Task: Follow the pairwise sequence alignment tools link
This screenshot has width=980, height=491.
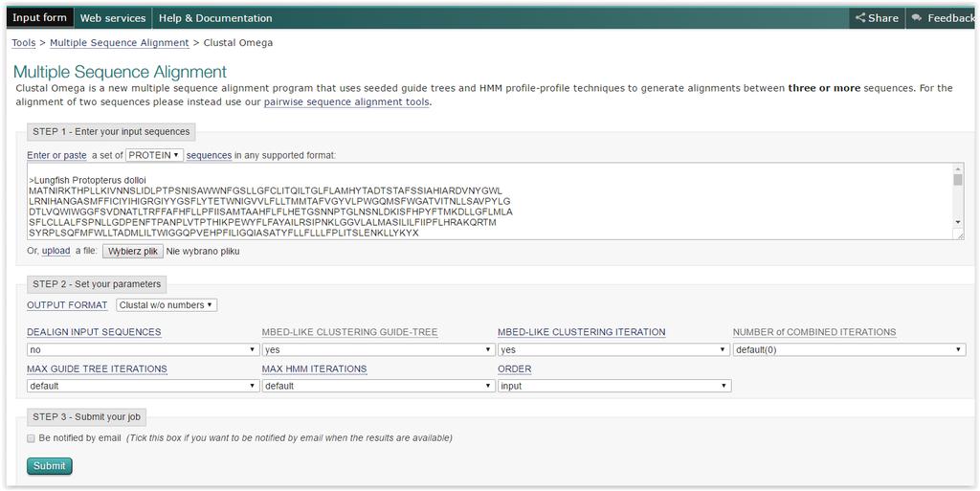Action: (346, 101)
